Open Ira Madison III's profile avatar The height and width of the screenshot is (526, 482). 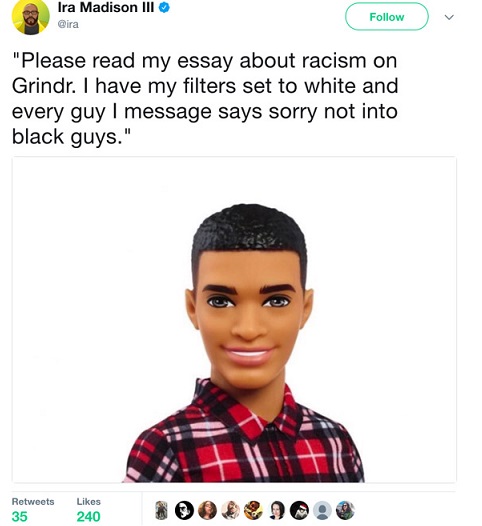tap(31, 16)
